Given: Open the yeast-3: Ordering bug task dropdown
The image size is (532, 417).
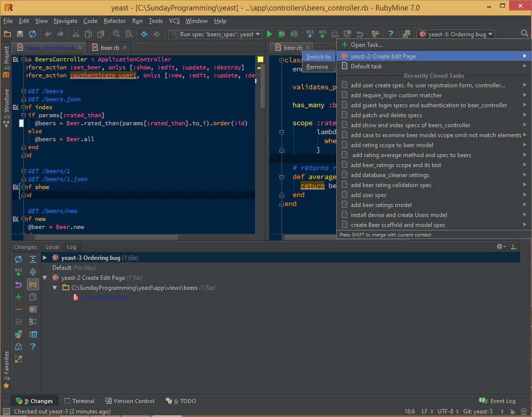Looking at the screenshot, I should [x=456, y=34].
